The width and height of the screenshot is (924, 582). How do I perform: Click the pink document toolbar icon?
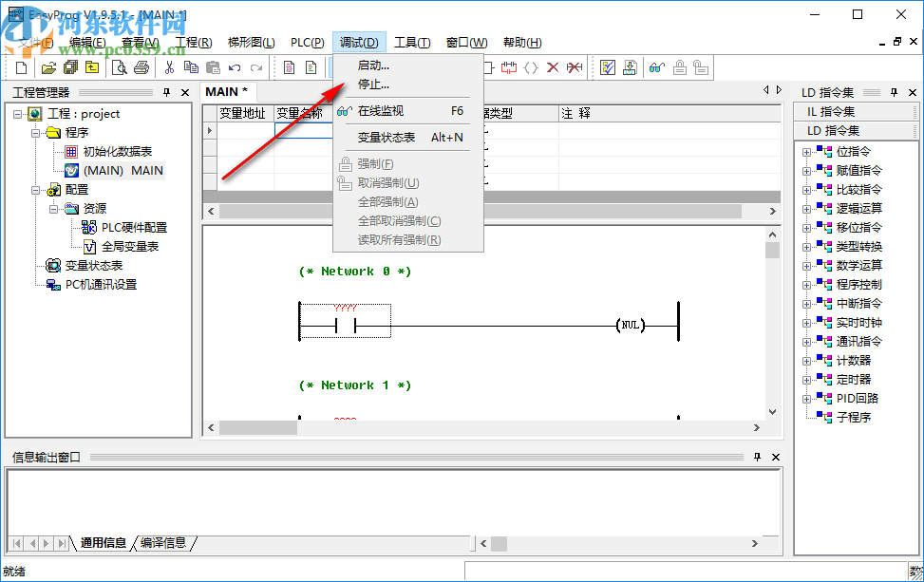tap(290, 67)
